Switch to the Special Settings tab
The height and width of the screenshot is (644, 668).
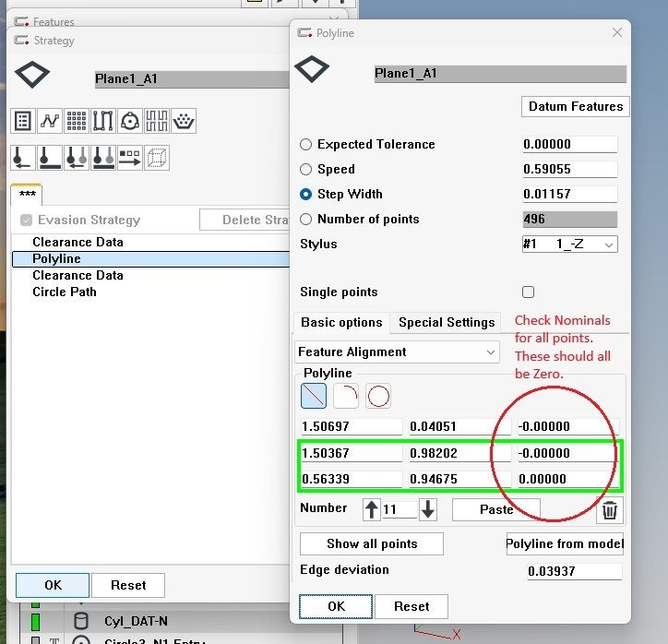(x=447, y=323)
